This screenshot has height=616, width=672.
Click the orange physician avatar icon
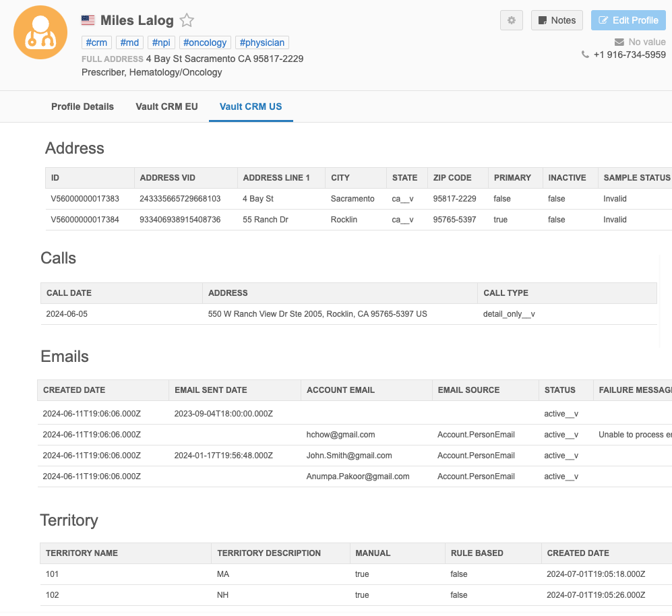(40, 32)
